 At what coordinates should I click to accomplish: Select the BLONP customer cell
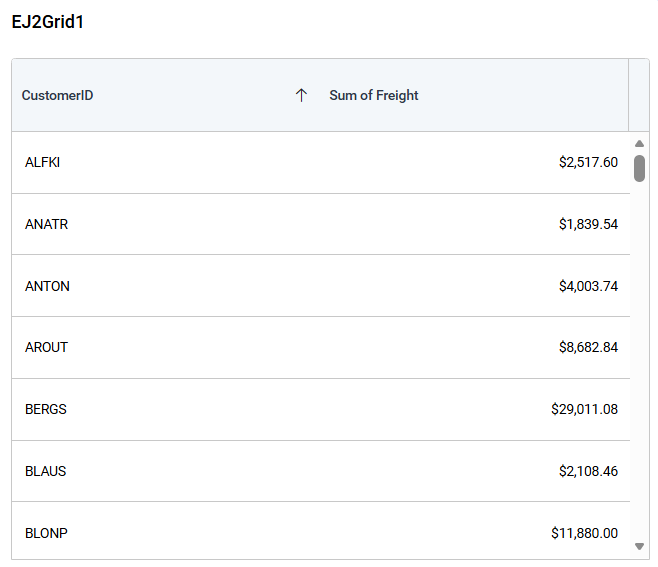pos(47,533)
